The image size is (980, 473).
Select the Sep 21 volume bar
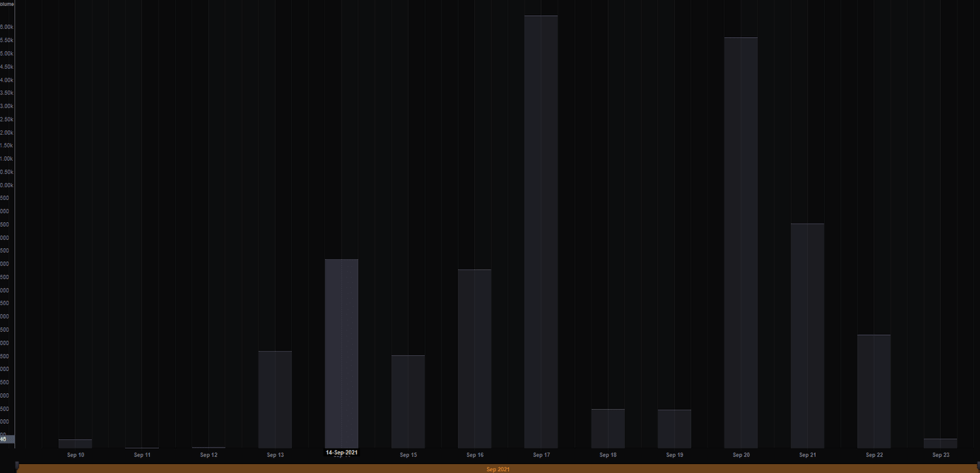click(807, 336)
